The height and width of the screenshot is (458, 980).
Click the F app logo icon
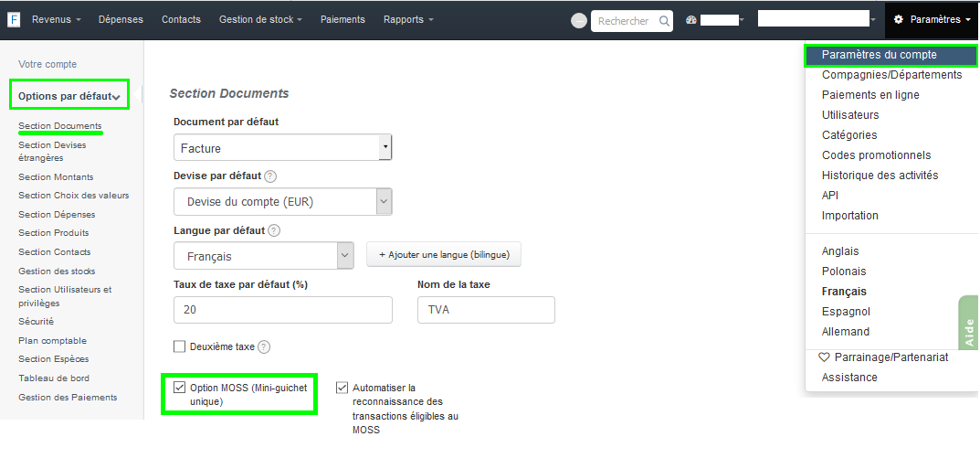point(14,19)
